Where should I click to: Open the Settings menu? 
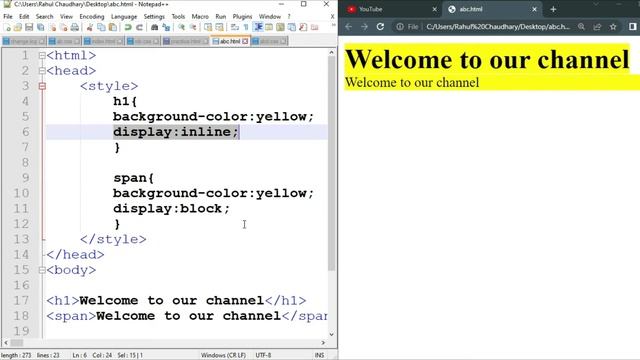[x=154, y=16]
